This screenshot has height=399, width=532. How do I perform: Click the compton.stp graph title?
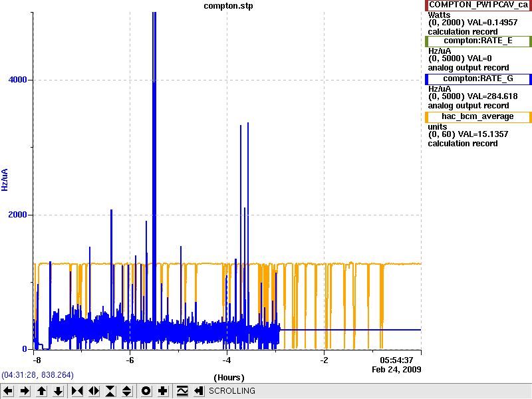(228, 6)
